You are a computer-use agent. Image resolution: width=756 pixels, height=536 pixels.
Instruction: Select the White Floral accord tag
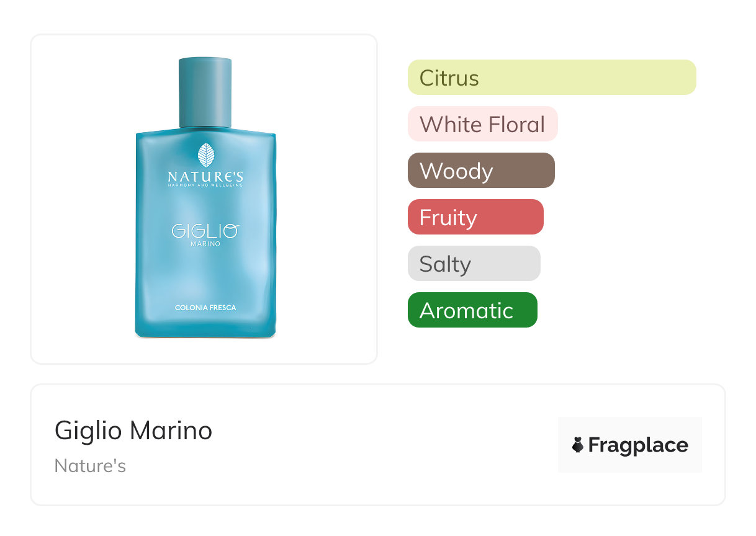coord(482,124)
